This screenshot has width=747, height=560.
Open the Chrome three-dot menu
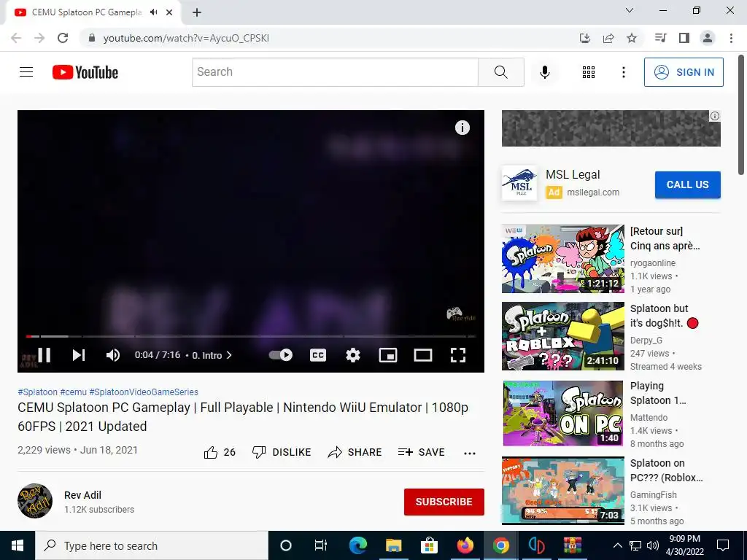click(731, 38)
